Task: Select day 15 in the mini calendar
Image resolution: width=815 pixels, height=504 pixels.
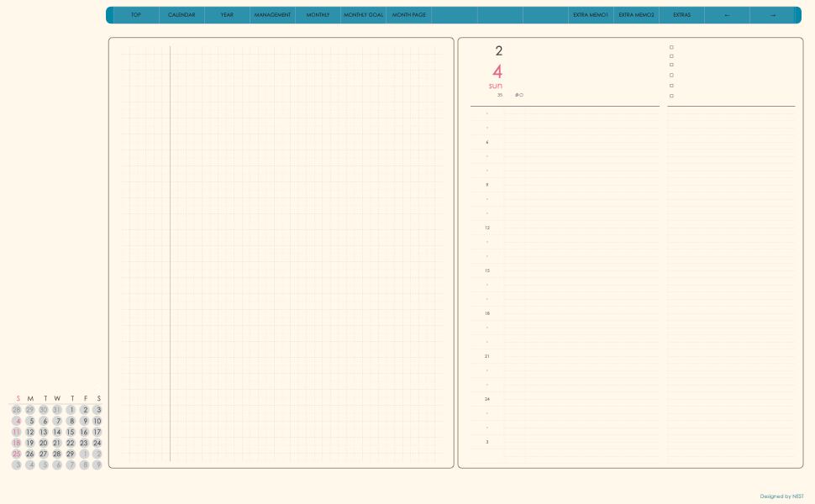Action: coord(71,432)
